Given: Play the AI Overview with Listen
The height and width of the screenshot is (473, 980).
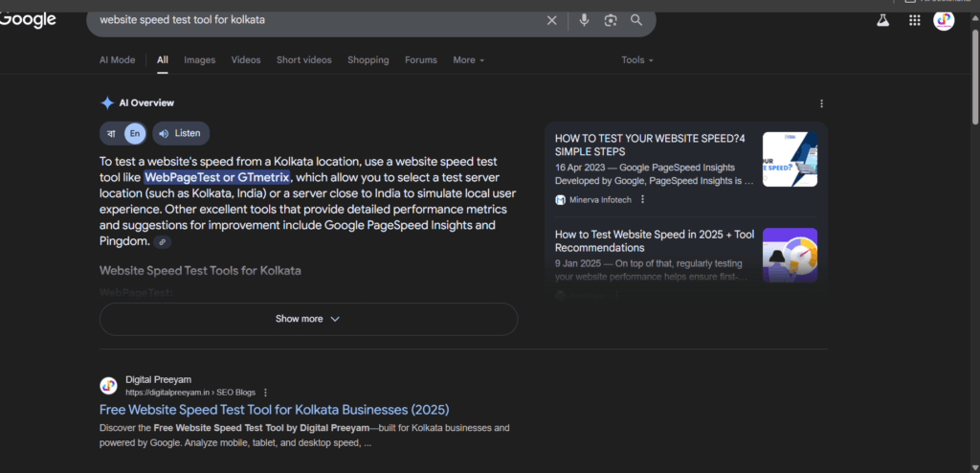Looking at the screenshot, I should click(180, 133).
